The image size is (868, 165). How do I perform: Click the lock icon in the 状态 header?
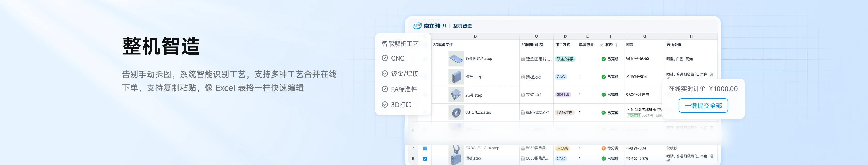click(601, 44)
